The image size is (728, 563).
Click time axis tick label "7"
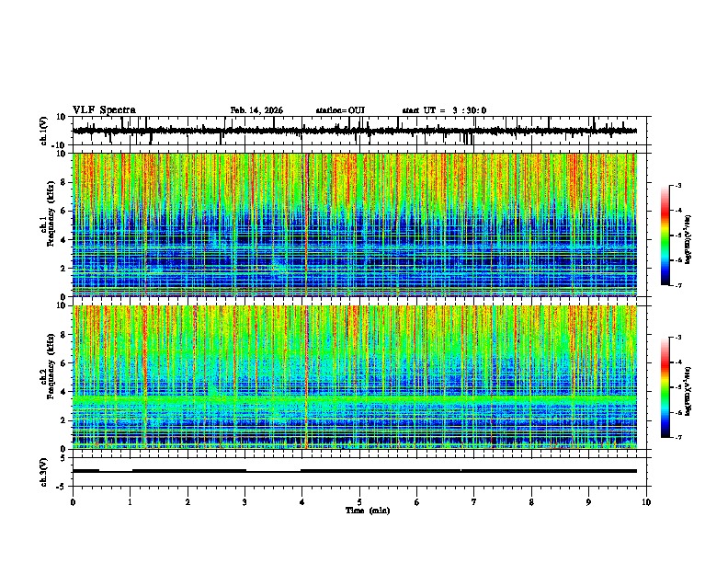point(474,502)
